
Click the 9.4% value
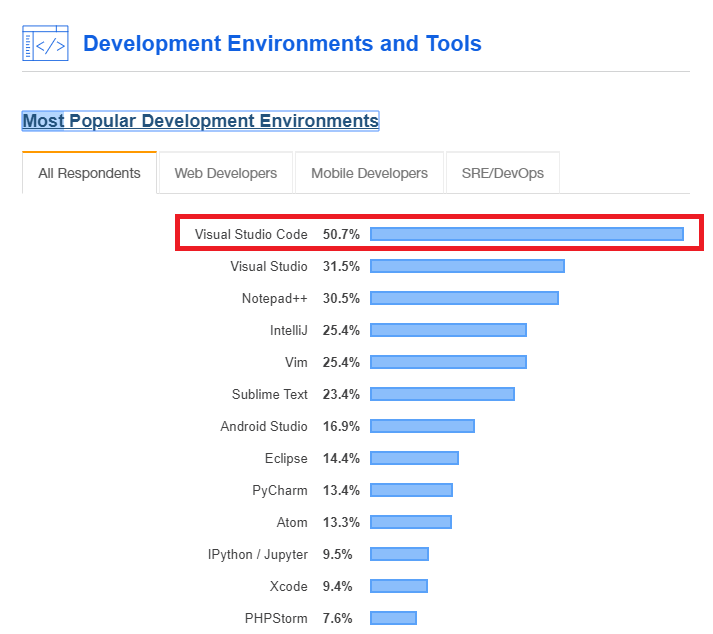click(x=337, y=587)
